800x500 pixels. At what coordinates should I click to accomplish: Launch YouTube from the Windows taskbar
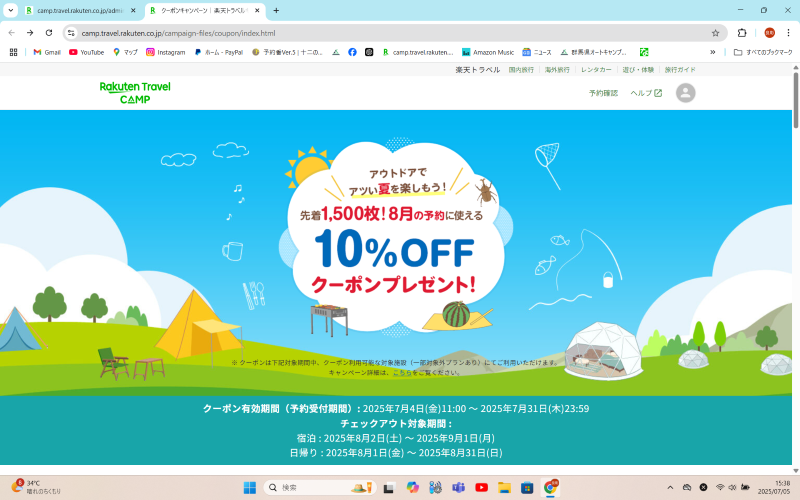point(481,488)
